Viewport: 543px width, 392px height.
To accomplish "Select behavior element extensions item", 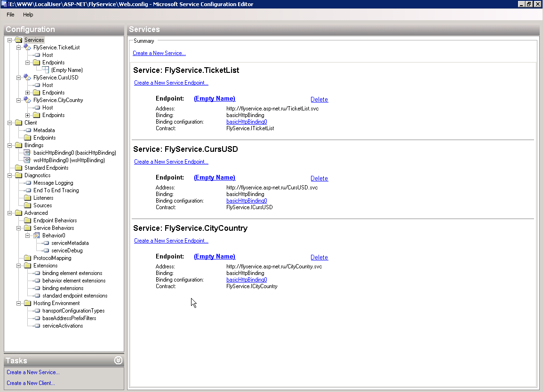I will tap(74, 281).
